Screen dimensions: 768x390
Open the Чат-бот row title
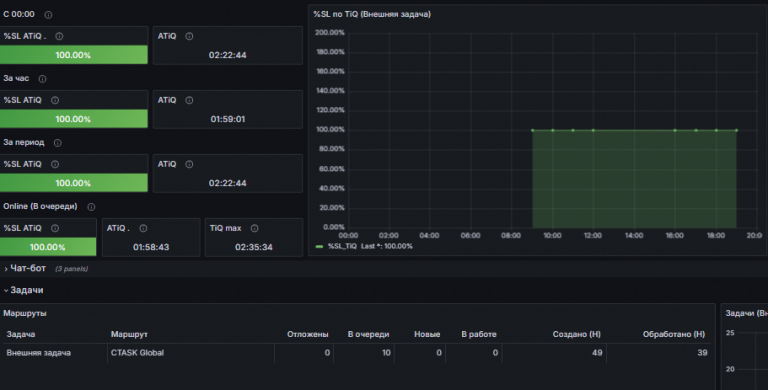28,268
